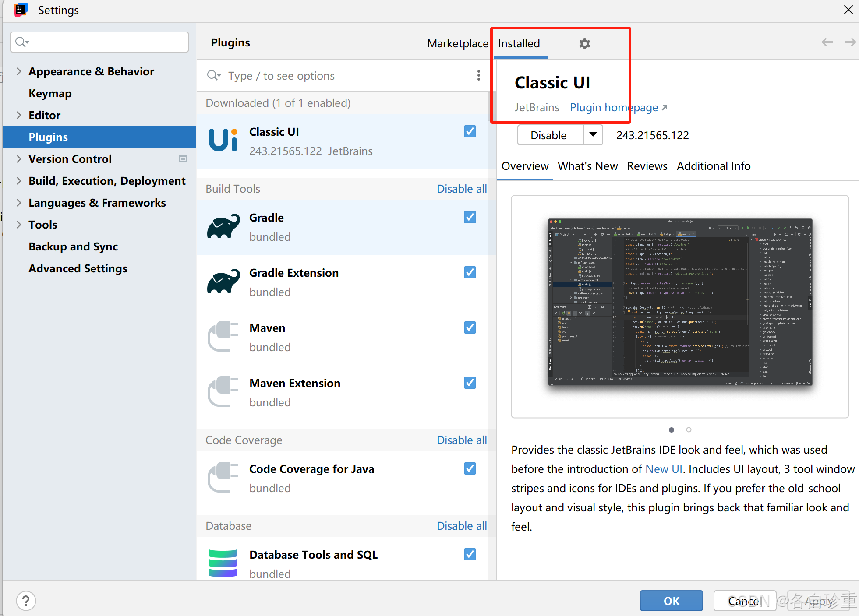Image resolution: width=859 pixels, height=616 pixels.
Task: Click the Gradle elephant icon
Action: (x=223, y=226)
